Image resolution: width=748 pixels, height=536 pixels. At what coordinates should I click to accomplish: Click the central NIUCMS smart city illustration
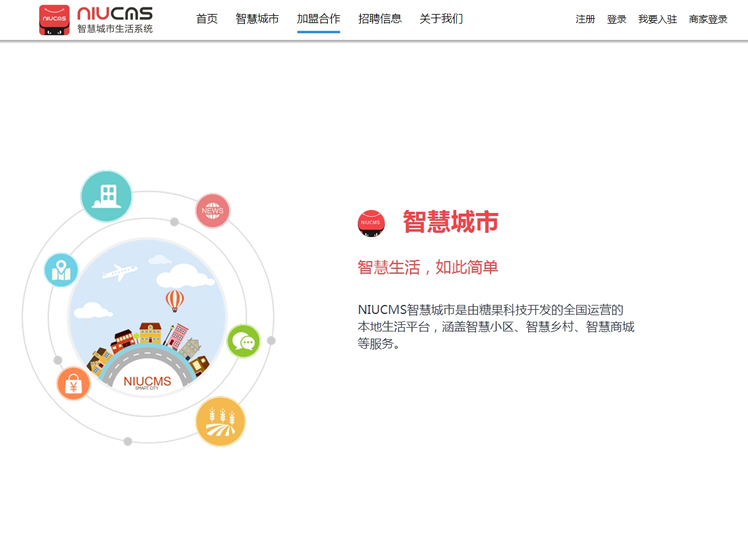[x=147, y=317]
